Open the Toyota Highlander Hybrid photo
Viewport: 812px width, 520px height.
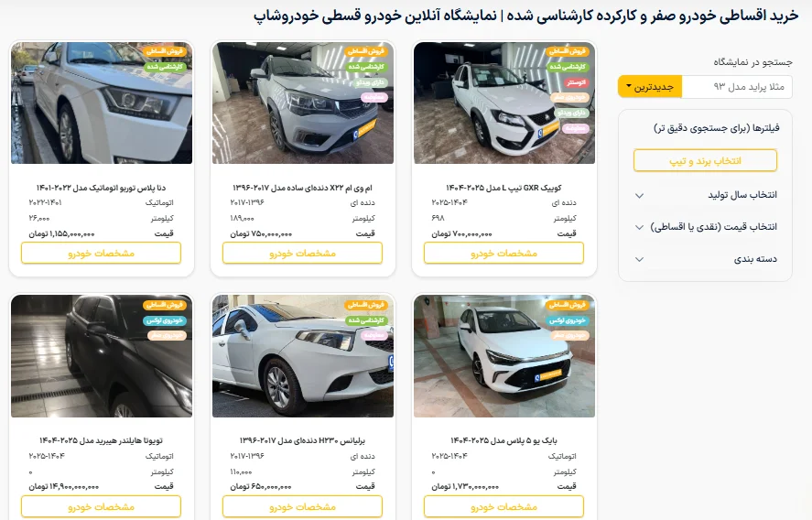tap(102, 356)
